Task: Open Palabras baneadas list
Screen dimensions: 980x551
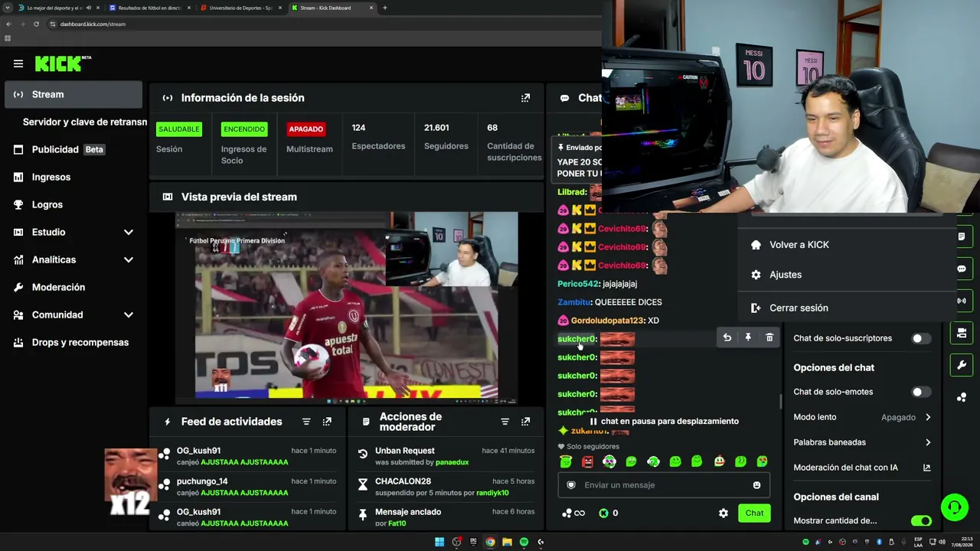Action: pyautogui.click(x=862, y=442)
